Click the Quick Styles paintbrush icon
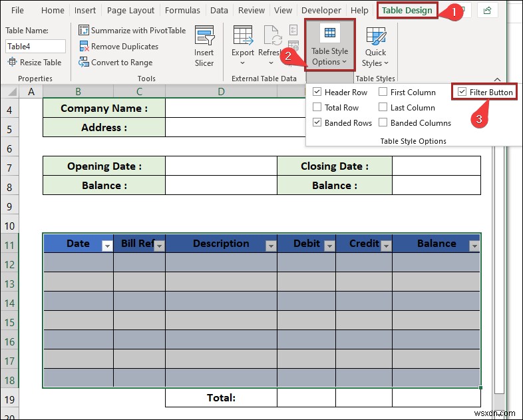523x420 pixels. [x=376, y=36]
